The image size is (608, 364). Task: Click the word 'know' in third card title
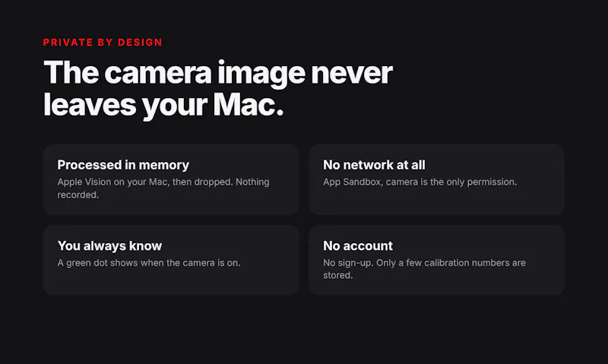(145, 245)
